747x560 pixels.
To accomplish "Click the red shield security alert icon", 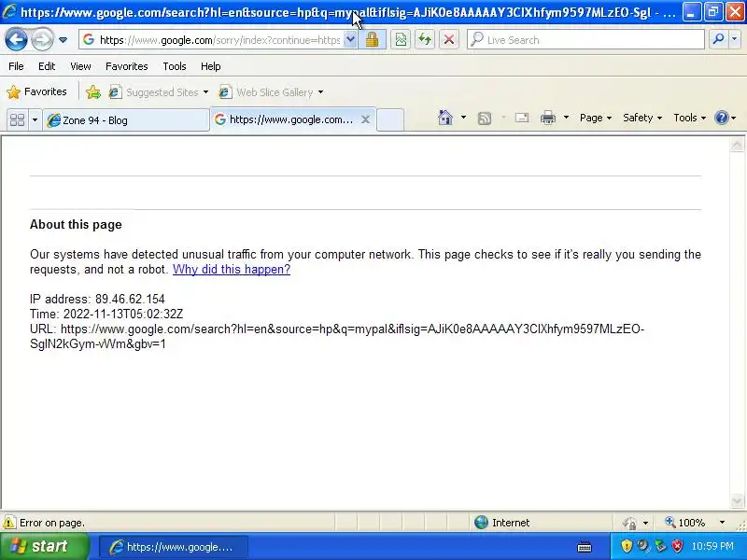I will pos(678,546).
